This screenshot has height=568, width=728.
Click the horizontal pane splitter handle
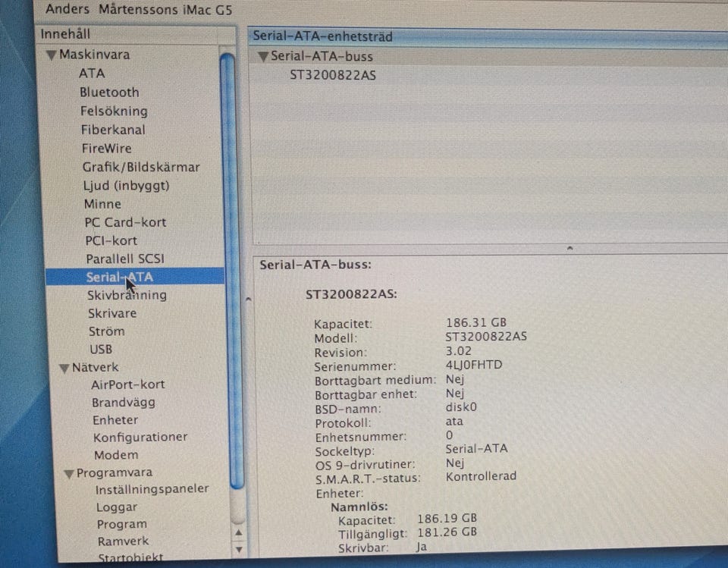click(x=570, y=249)
